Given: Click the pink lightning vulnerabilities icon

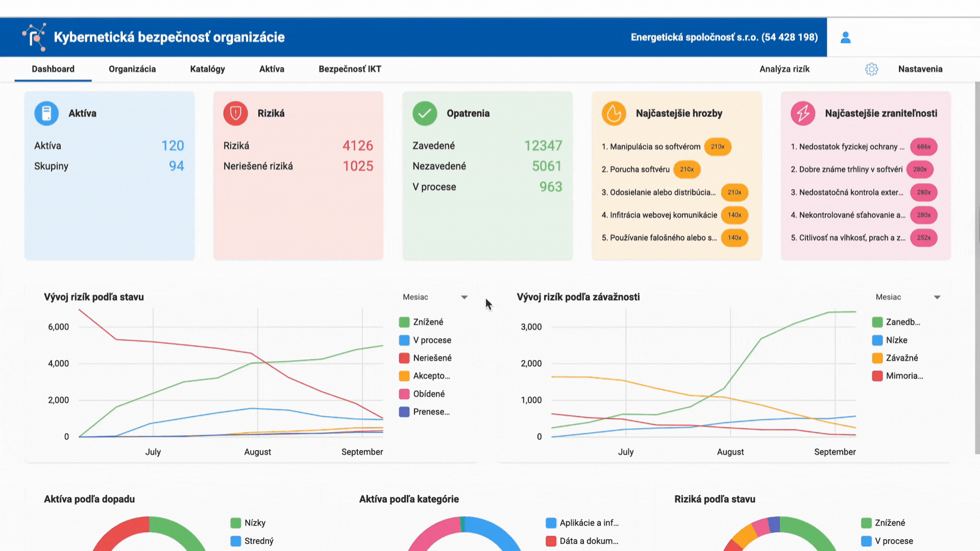Looking at the screenshot, I should tap(803, 113).
